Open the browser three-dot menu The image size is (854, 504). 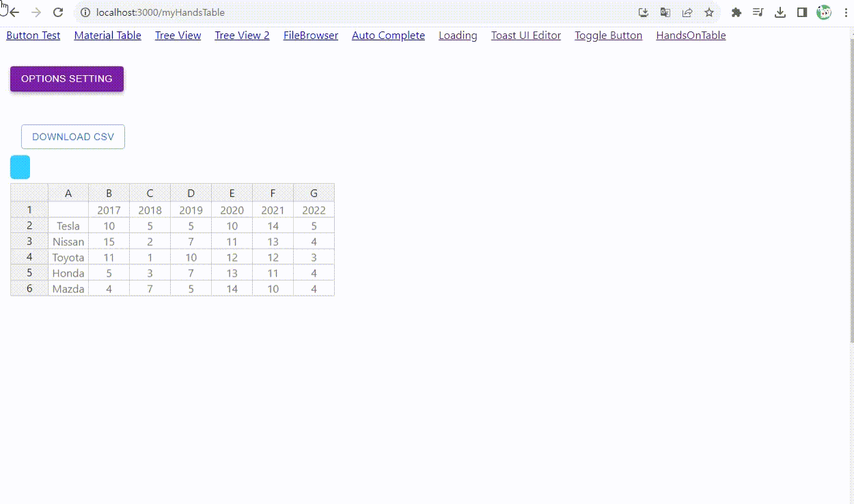[846, 12]
